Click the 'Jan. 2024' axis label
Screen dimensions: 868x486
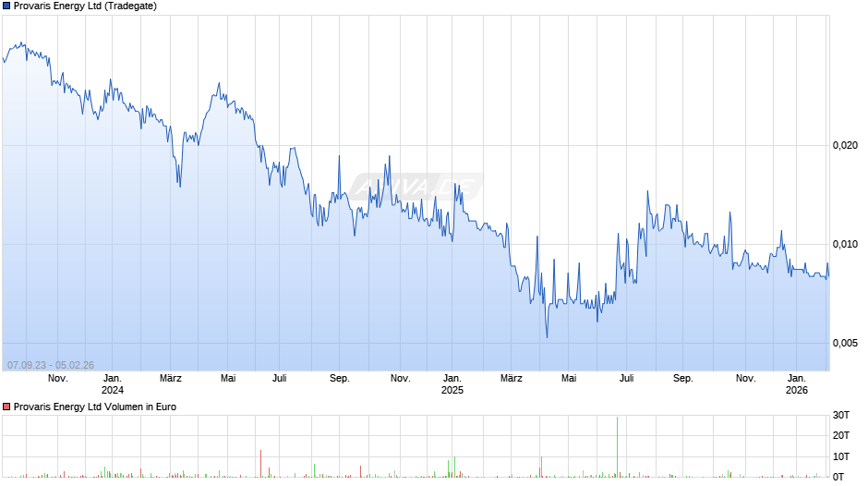(x=113, y=384)
